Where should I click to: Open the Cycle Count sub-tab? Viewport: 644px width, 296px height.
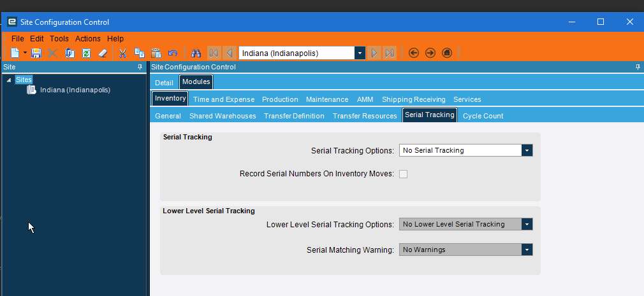tap(483, 116)
